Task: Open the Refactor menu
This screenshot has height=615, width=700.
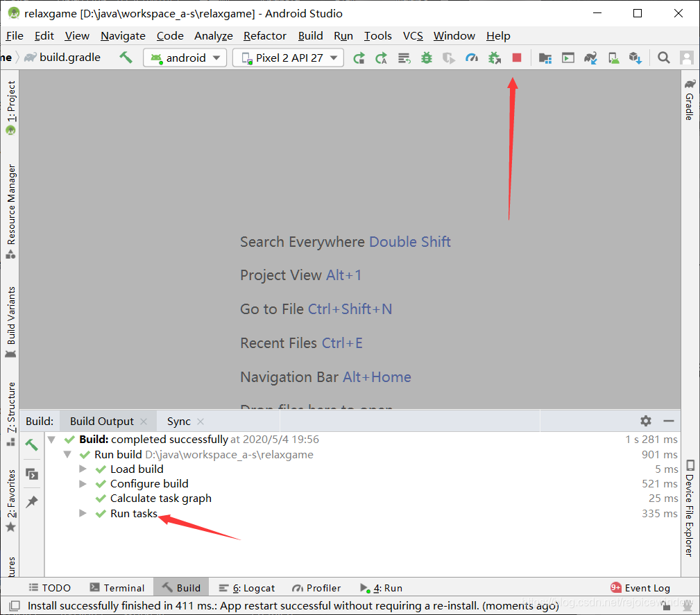Action: [x=265, y=35]
